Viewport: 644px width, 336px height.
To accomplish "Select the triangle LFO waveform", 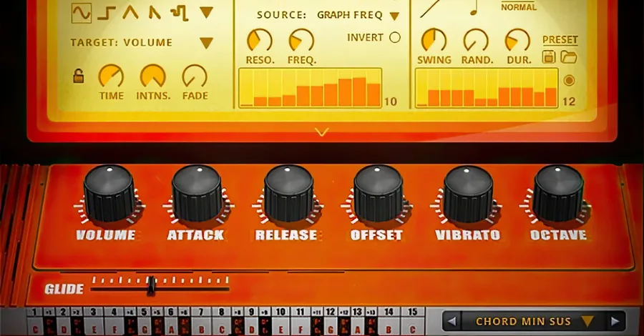I will tap(130, 13).
